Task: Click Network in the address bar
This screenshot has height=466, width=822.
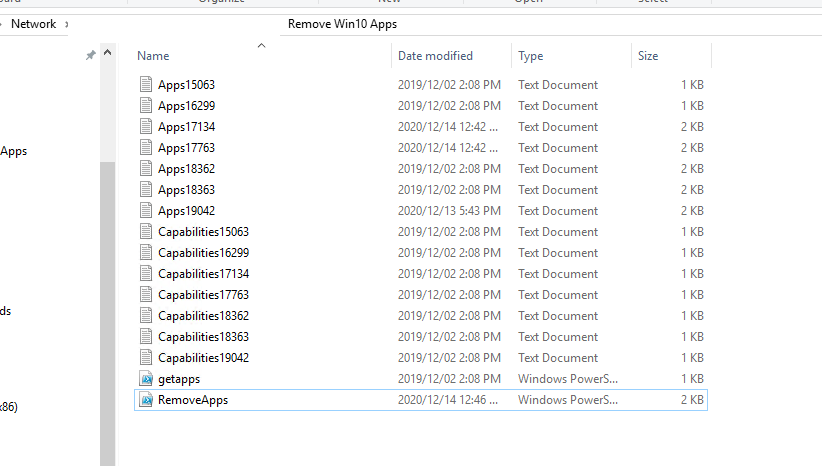Action: pyautogui.click(x=33, y=23)
